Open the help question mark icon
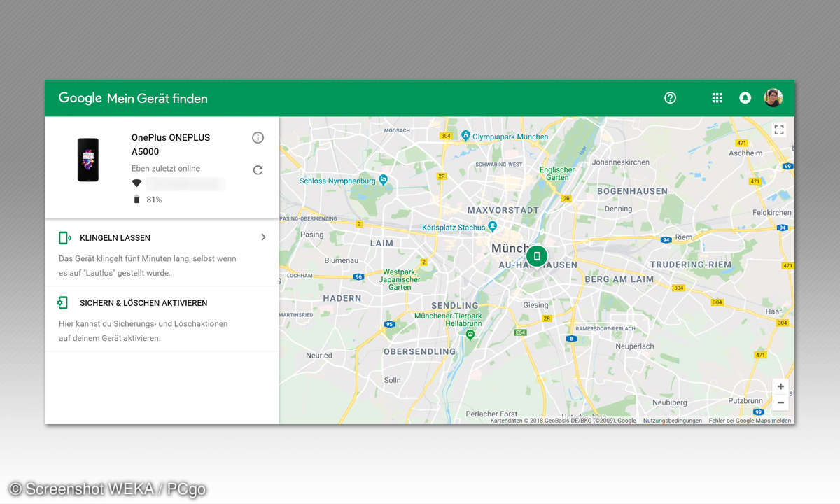Screen dimensions: 840x504 670,98
